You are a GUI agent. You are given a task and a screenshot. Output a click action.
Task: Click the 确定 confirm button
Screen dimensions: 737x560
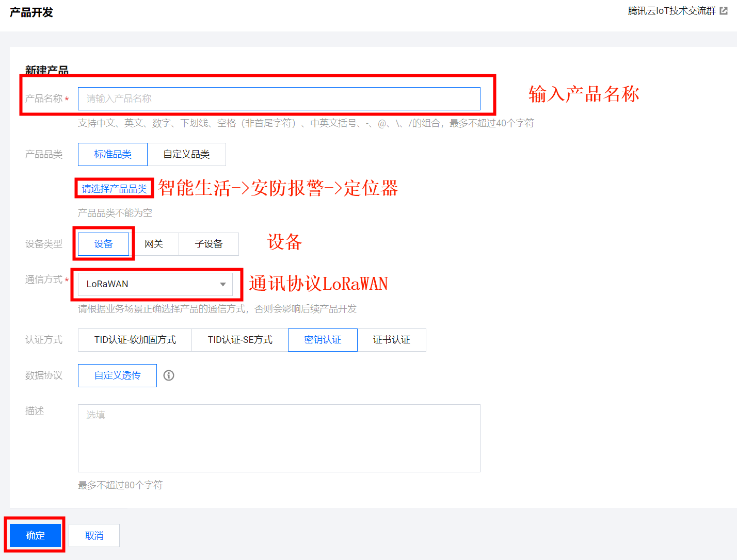[36, 535]
